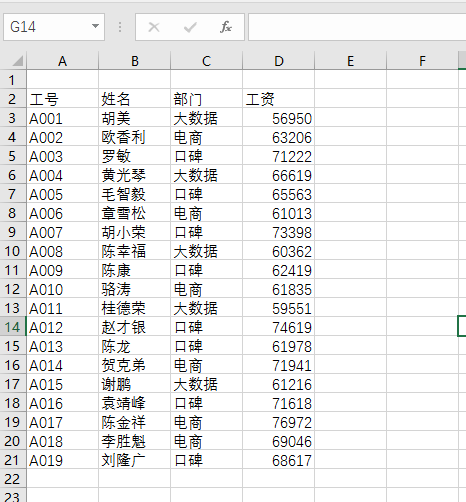The width and height of the screenshot is (466, 502).
Task: Click cell containing 赵才银
Action: pos(135,326)
